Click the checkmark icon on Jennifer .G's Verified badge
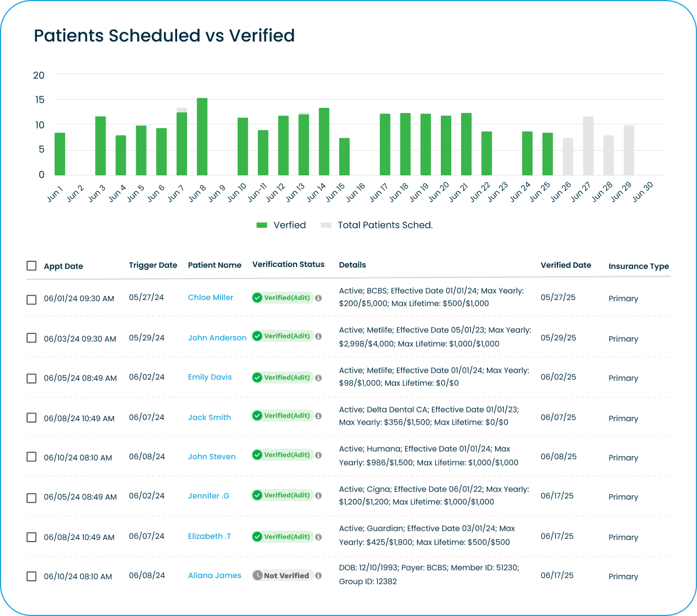 [x=257, y=495]
